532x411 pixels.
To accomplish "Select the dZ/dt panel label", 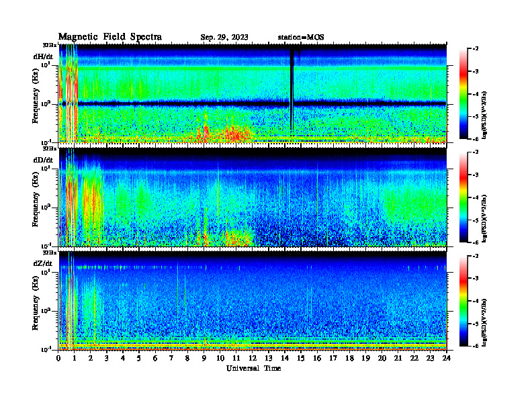I will [43, 263].
